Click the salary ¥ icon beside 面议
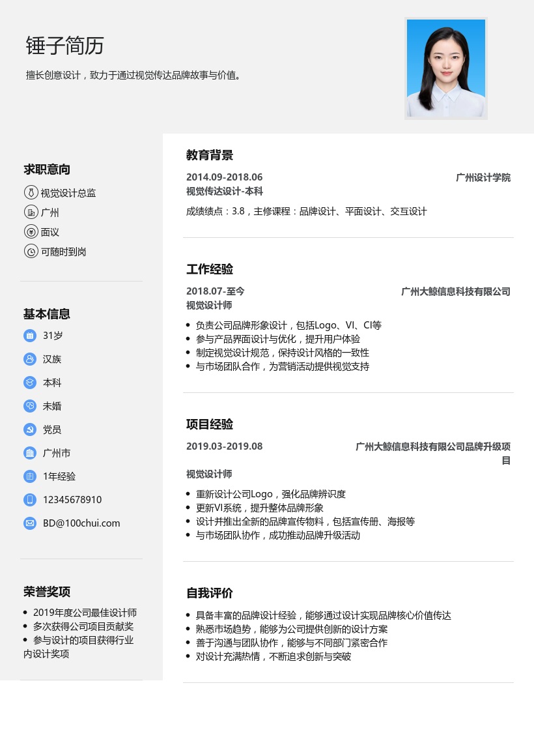The height and width of the screenshot is (756, 534). [x=31, y=231]
